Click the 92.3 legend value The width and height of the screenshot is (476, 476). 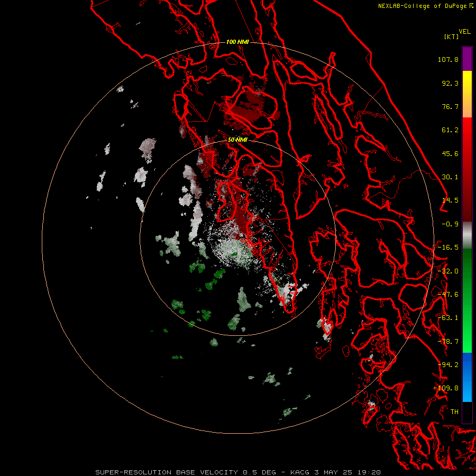[x=450, y=83]
